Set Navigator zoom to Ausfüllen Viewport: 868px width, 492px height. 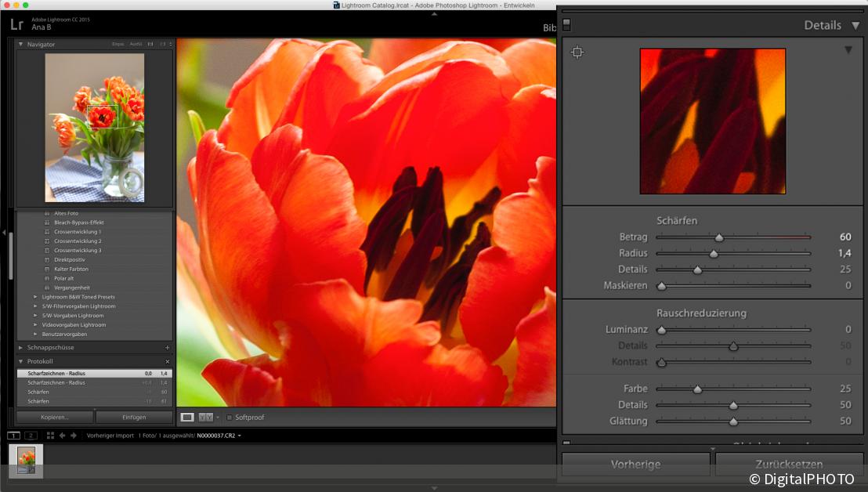[x=136, y=45]
